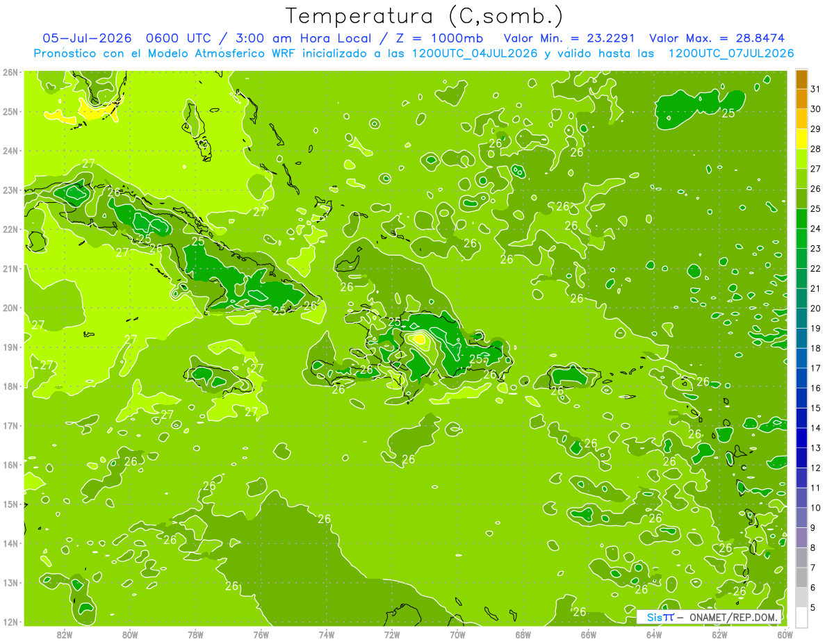This screenshot has width=834, height=644.
Task: Click legend value 5 on the color scale
Action: [813, 608]
